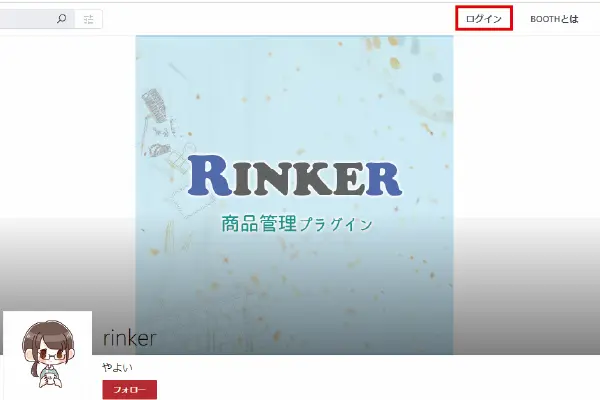The image size is (600, 400).
Task: Click the プラグイン katakana part of subtitle
Action: click(336, 224)
